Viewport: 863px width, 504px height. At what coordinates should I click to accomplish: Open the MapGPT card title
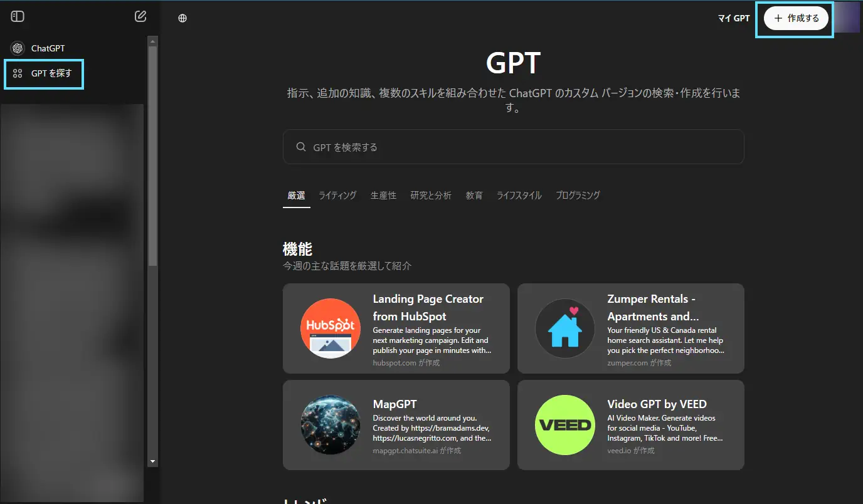(x=394, y=404)
